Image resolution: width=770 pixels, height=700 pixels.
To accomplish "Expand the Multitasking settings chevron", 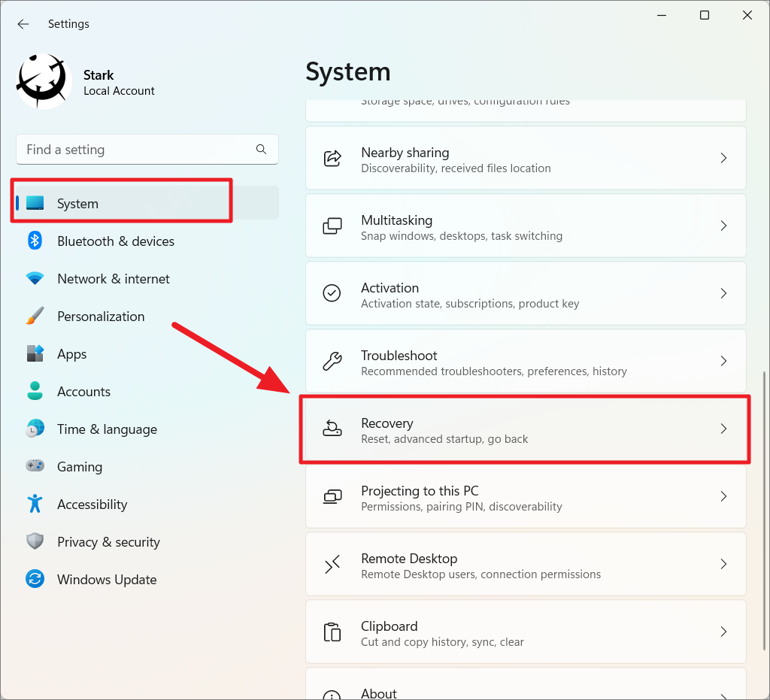I will [x=723, y=226].
